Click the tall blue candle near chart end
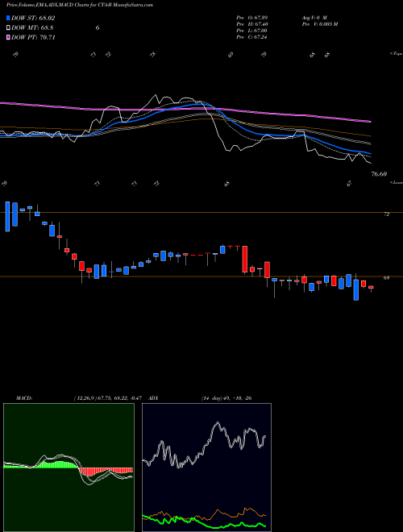 click(x=355, y=289)
